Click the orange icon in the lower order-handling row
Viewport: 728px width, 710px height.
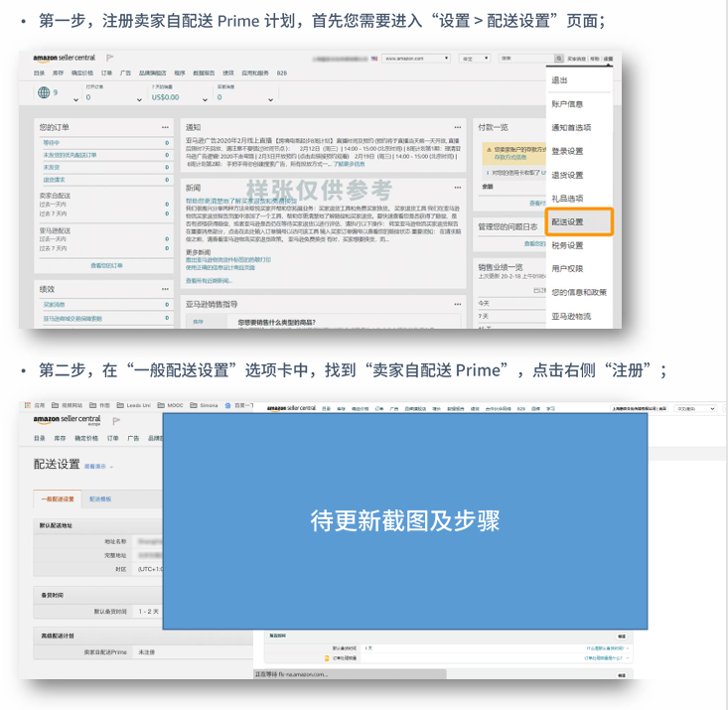pos(327,658)
